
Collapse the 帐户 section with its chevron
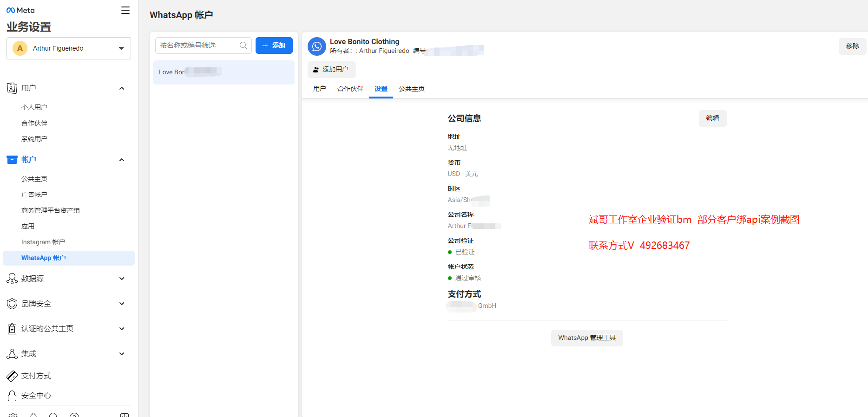pos(122,160)
